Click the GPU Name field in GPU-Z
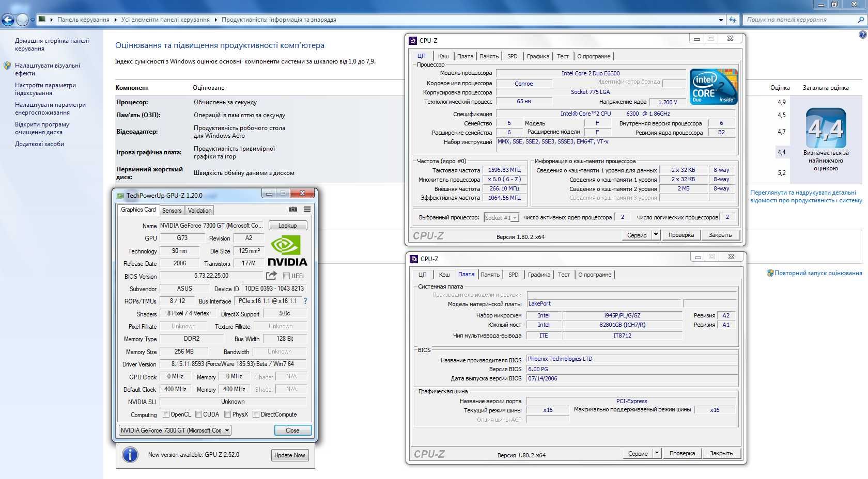Viewport: 868px width, 479px height. coord(212,226)
